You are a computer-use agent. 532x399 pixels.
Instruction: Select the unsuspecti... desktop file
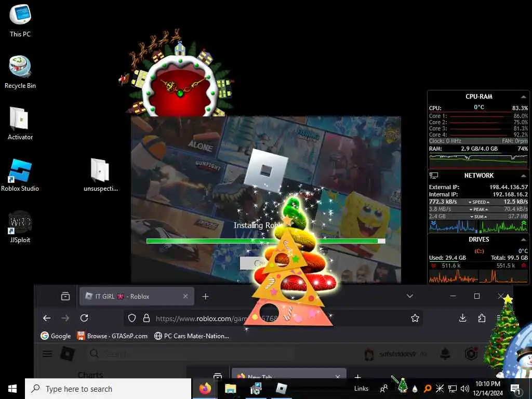100,175
